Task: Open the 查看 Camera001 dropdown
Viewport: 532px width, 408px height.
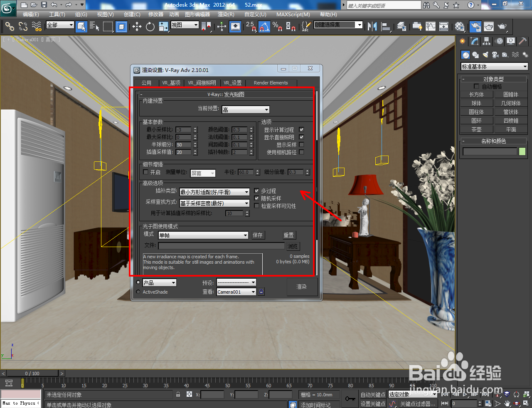Action: (236, 292)
